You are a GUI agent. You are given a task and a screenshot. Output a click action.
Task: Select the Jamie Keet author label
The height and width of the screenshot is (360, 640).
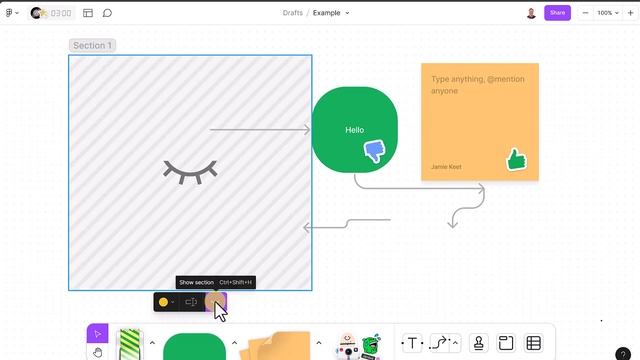(x=446, y=167)
